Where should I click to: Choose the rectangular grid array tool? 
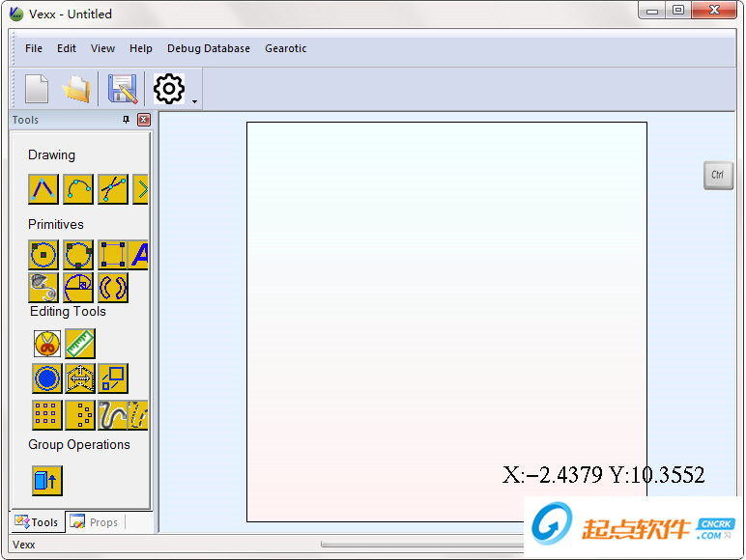pyautogui.click(x=47, y=415)
